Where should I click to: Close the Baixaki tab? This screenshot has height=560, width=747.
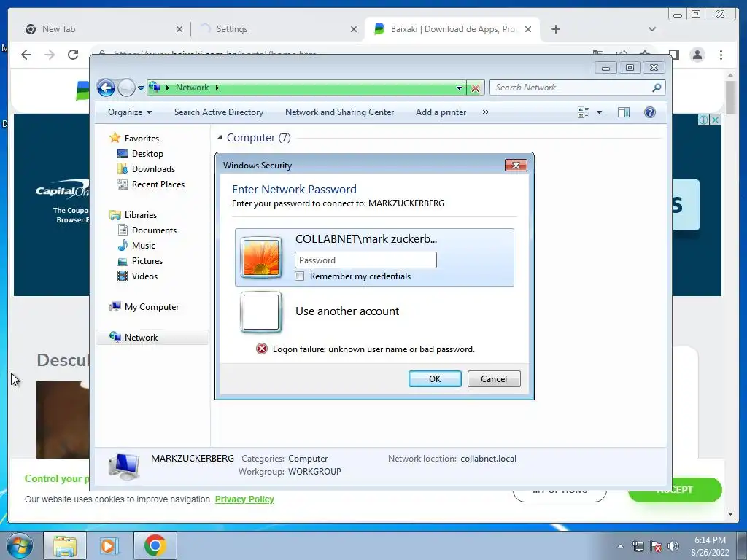tap(528, 29)
